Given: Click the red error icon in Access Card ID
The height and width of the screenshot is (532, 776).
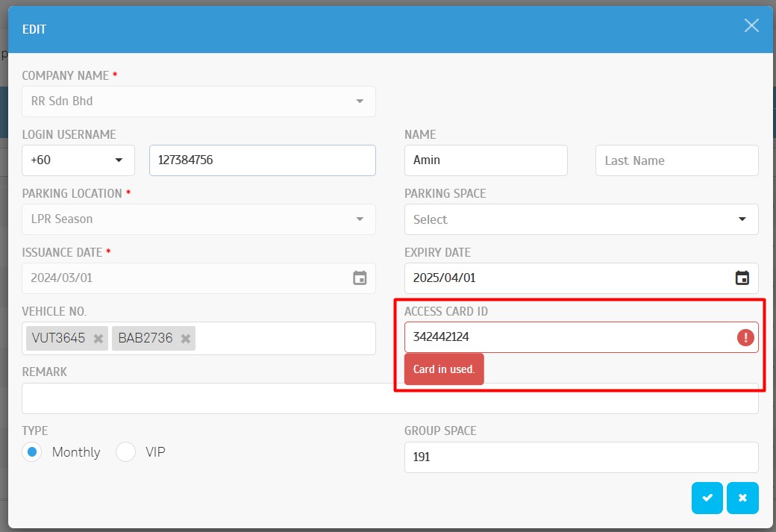Looking at the screenshot, I should tap(745, 337).
